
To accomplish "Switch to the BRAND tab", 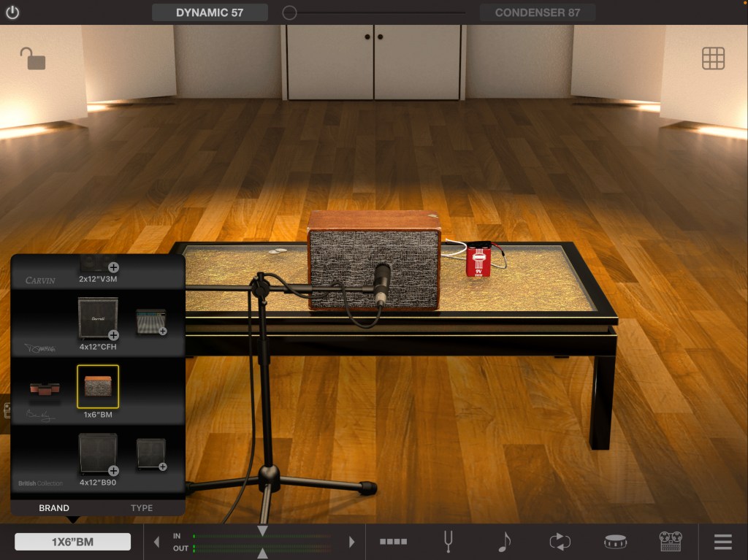I will click(x=54, y=508).
